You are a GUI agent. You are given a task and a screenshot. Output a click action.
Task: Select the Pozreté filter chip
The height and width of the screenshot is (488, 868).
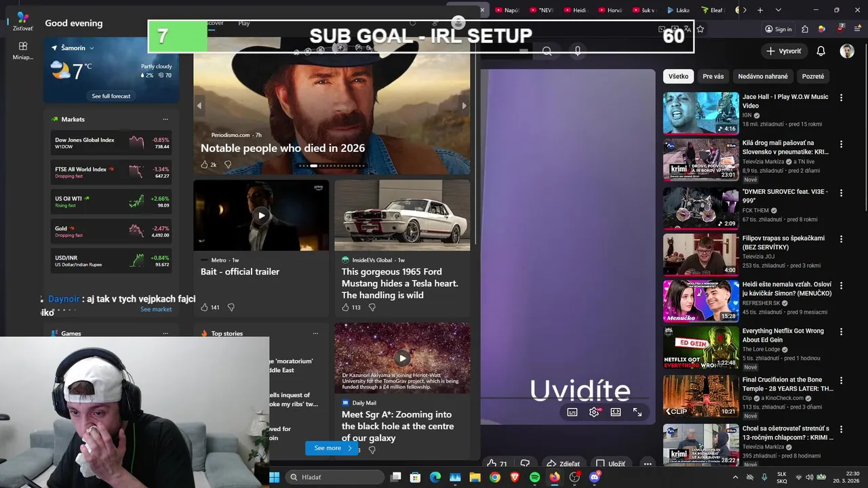pos(813,77)
